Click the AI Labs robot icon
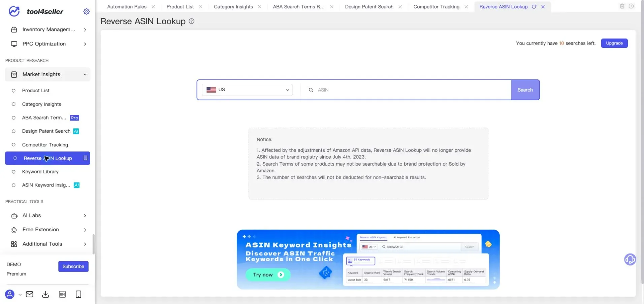Screen dimensions: 644x304 click(x=14, y=215)
